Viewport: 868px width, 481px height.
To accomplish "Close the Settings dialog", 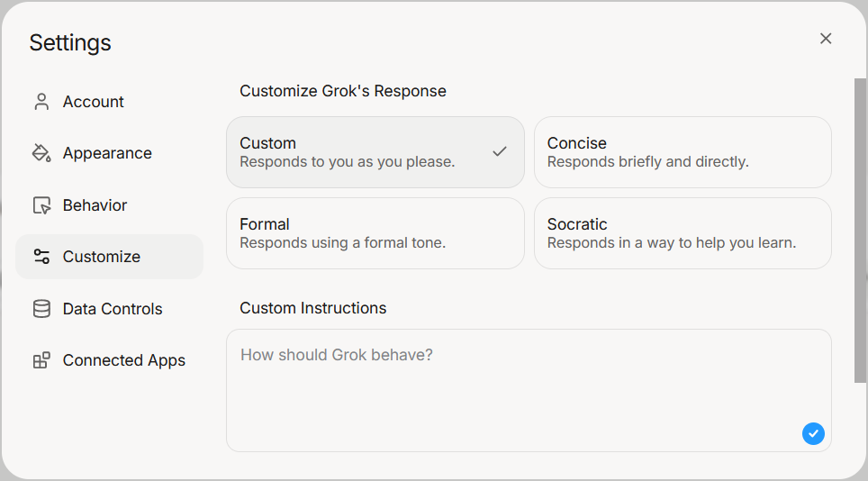I will tap(826, 39).
